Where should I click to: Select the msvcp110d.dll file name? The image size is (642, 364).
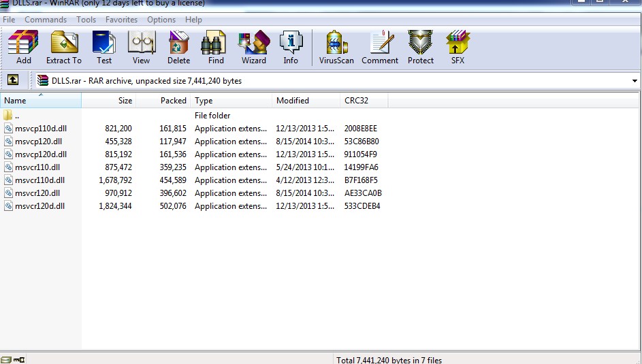click(41, 129)
